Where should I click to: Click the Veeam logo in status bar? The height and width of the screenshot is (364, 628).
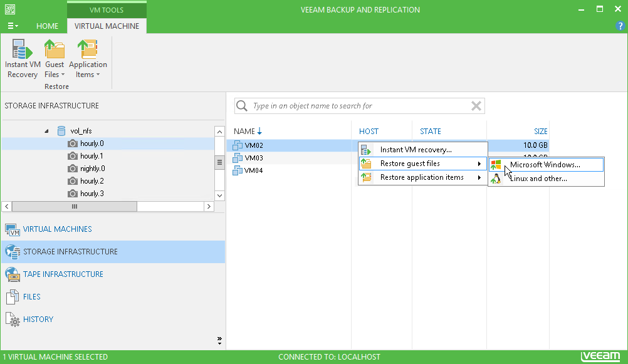pos(600,356)
